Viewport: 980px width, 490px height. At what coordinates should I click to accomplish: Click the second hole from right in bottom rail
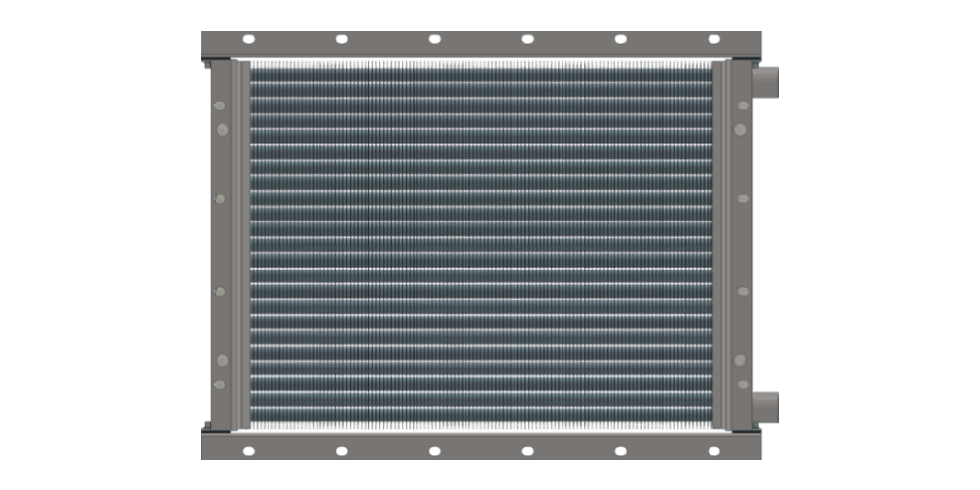point(620,450)
